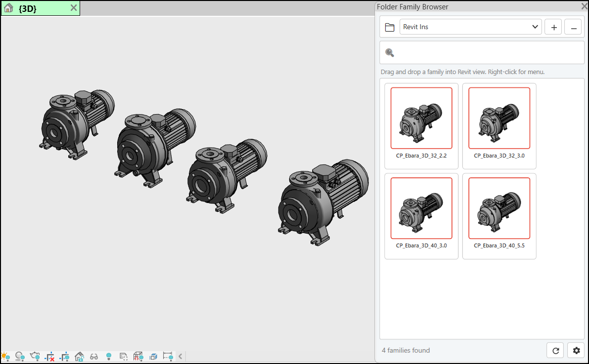Toggle Sun Path icon in view control bar

click(x=5, y=356)
